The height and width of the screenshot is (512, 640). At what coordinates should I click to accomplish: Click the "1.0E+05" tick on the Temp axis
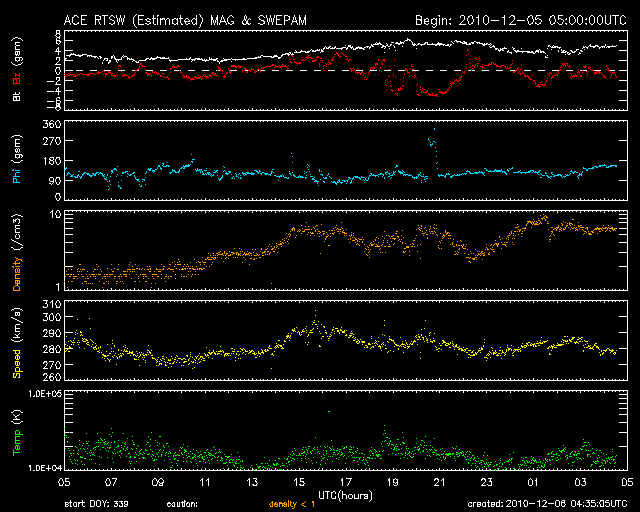click(45, 393)
